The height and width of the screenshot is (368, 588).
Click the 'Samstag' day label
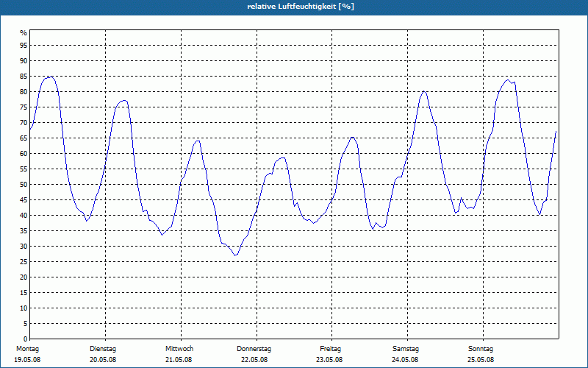(406, 349)
